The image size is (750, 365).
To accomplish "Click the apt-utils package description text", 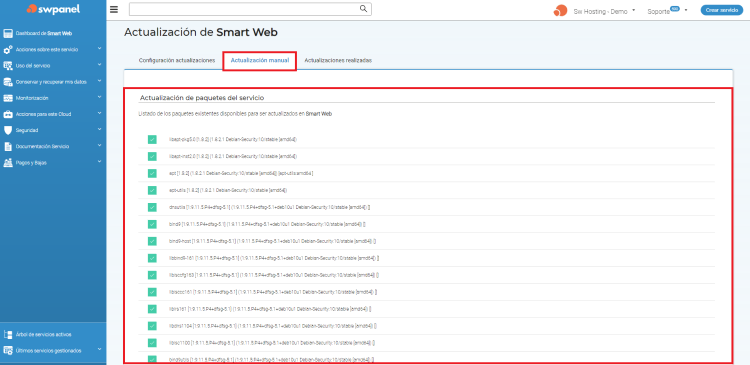I will pyautogui.click(x=228, y=190).
